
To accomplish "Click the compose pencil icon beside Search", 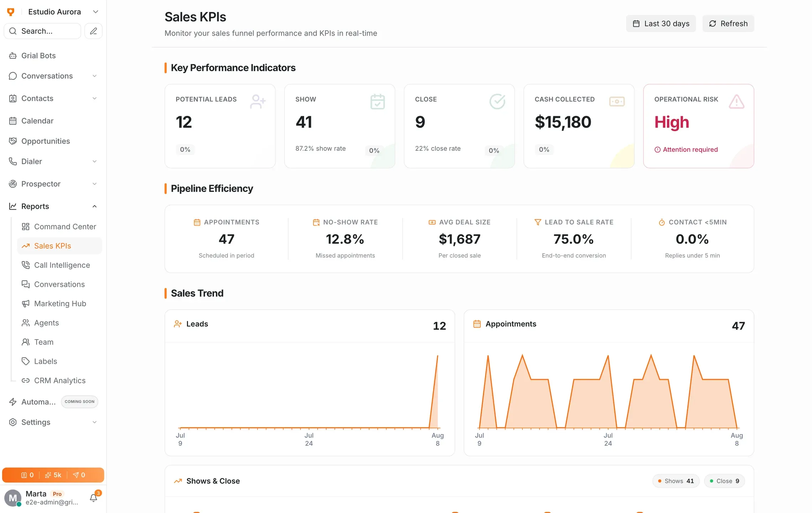I will pyautogui.click(x=93, y=31).
